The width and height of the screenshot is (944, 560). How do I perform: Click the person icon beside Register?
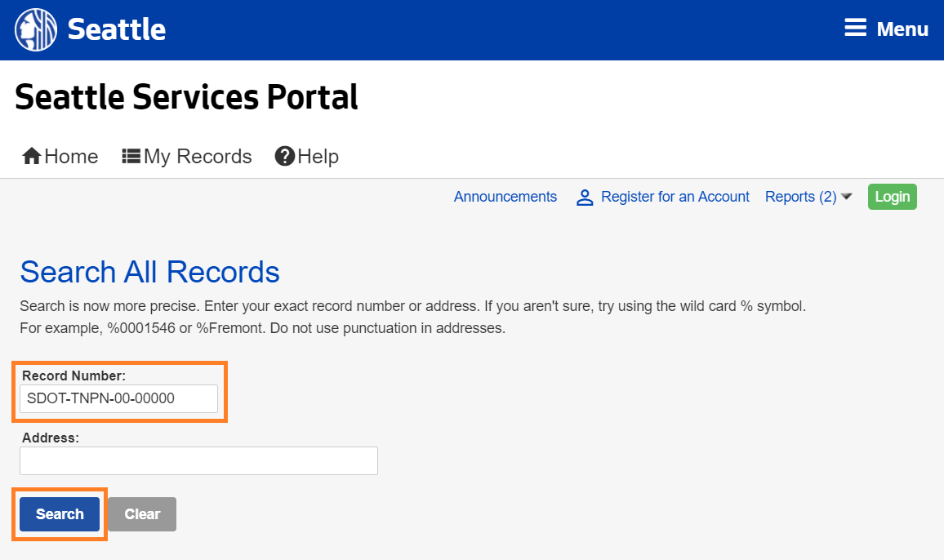584,197
